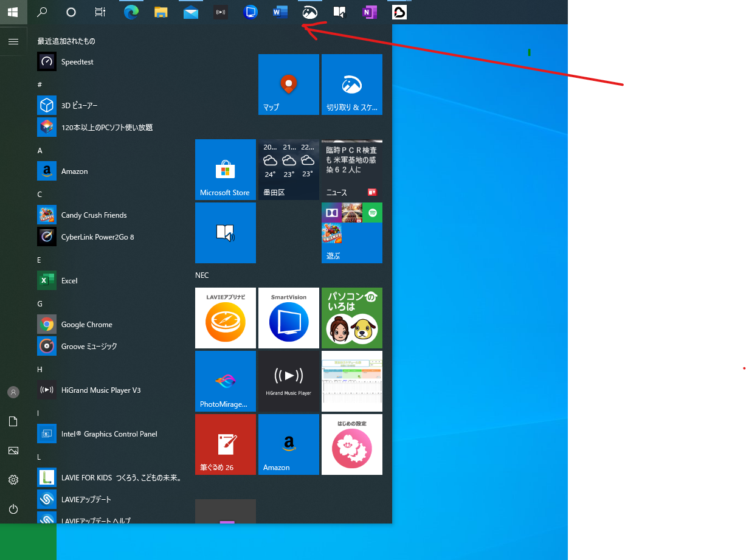Screen dimensions: 746x560
Task: Click the A letter header
Action: coord(40,150)
